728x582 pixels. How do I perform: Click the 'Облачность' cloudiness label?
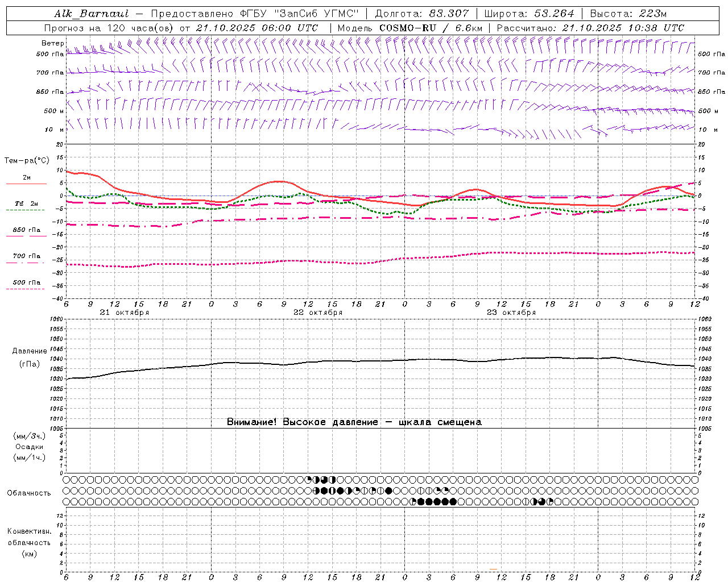pyautogui.click(x=29, y=493)
